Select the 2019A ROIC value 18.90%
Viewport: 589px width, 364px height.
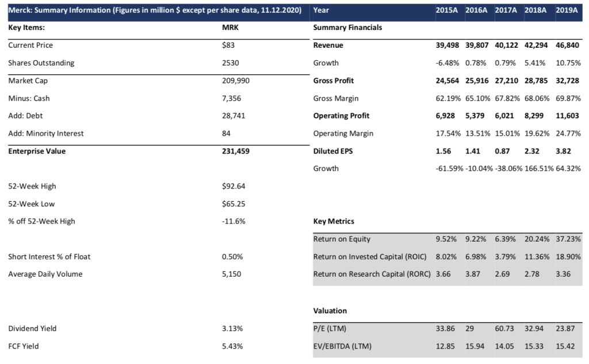tap(568, 256)
